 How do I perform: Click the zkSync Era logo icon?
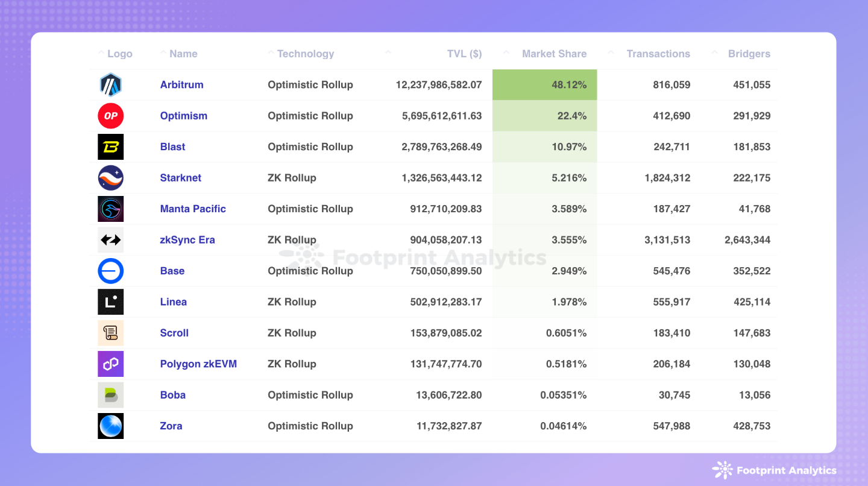click(110, 239)
